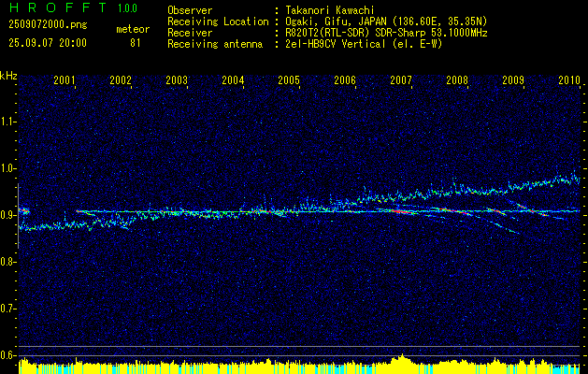This screenshot has height=374, width=588.
Task: Click the 2001 time axis marker
Action: 65,79
